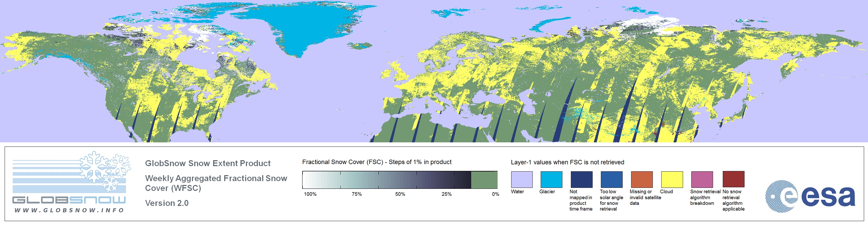The image size is (868, 225).
Task: Click the 'Version 2.0' text
Action: click(166, 203)
